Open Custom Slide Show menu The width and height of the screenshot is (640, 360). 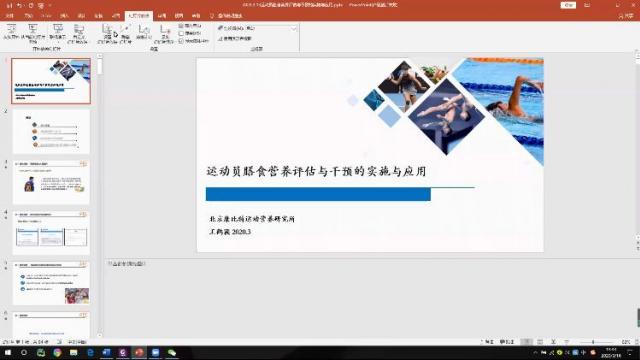[x=78, y=33]
